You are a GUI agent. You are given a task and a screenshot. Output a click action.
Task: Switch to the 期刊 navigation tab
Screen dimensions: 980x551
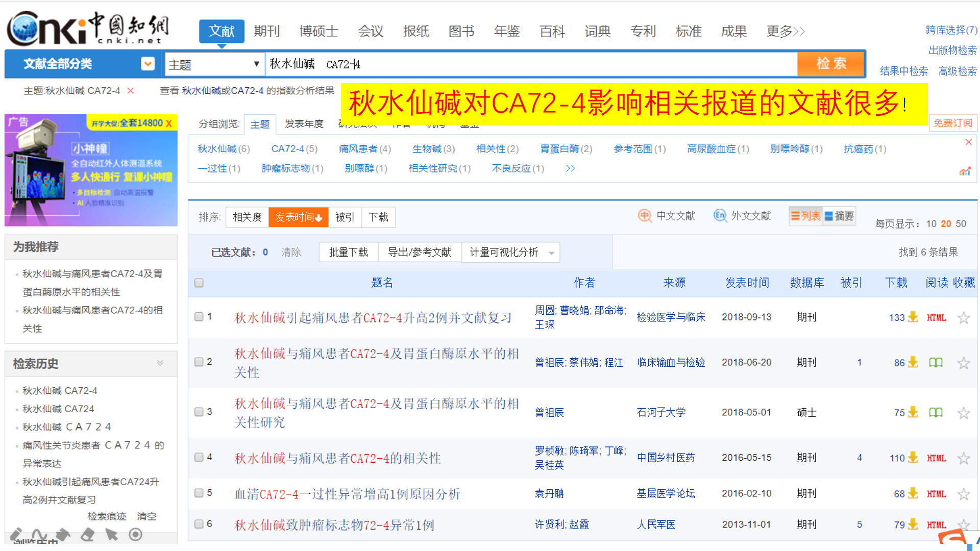point(267,31)
